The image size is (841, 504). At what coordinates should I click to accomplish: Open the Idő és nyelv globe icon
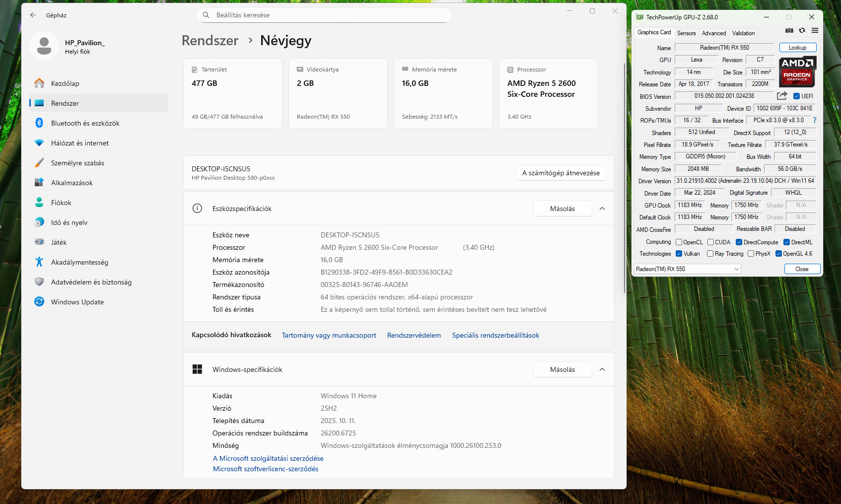coord(39,222)
